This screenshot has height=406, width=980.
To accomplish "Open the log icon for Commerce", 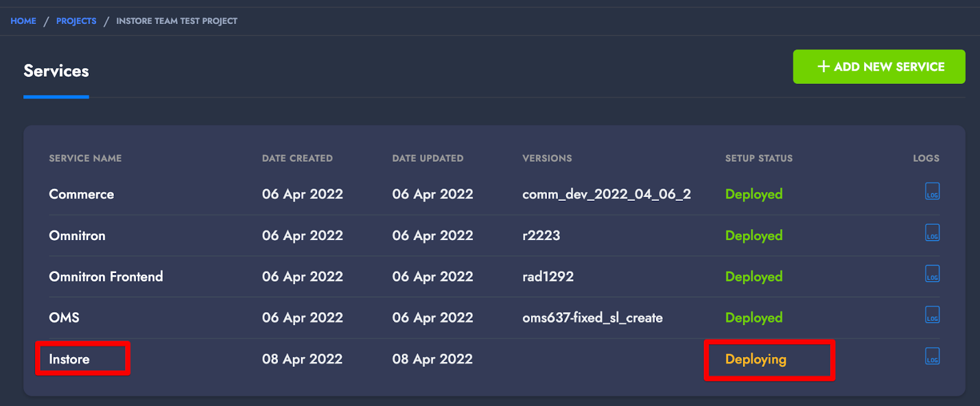I will [x=932, y=192].
